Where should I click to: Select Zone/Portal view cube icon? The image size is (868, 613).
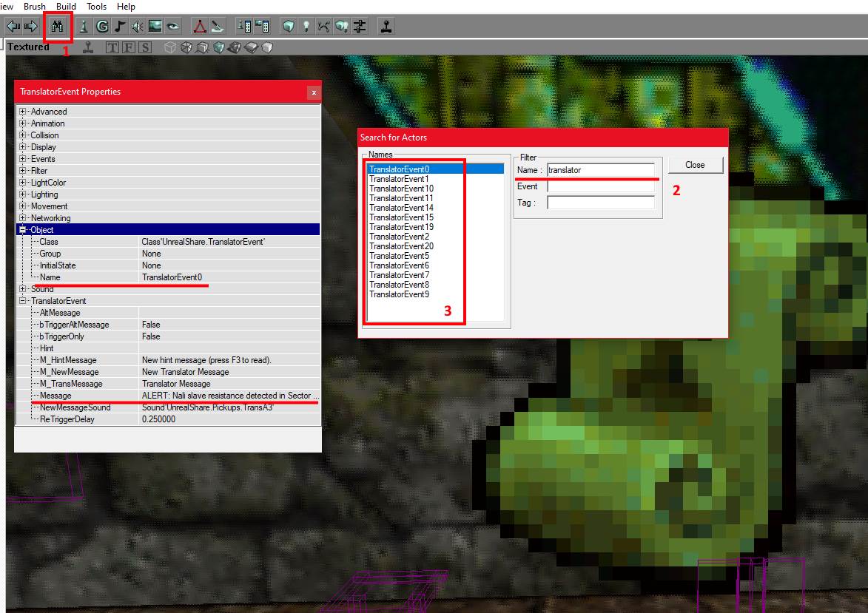186,47
